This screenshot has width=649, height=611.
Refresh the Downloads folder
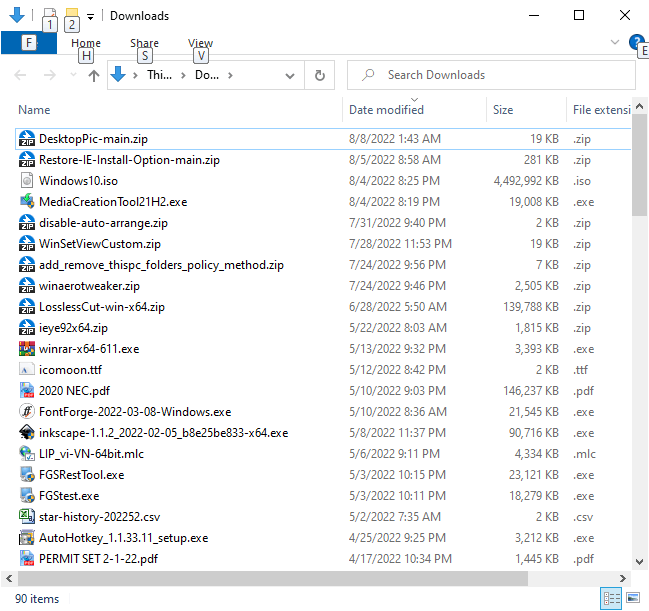pos(320,75)
